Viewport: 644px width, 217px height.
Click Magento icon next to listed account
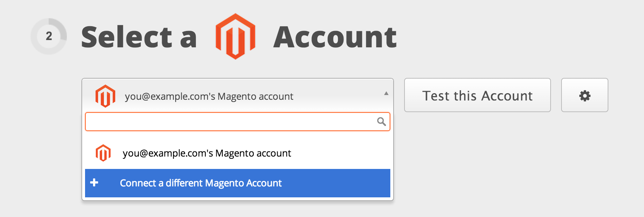click(x=103, y=153)
